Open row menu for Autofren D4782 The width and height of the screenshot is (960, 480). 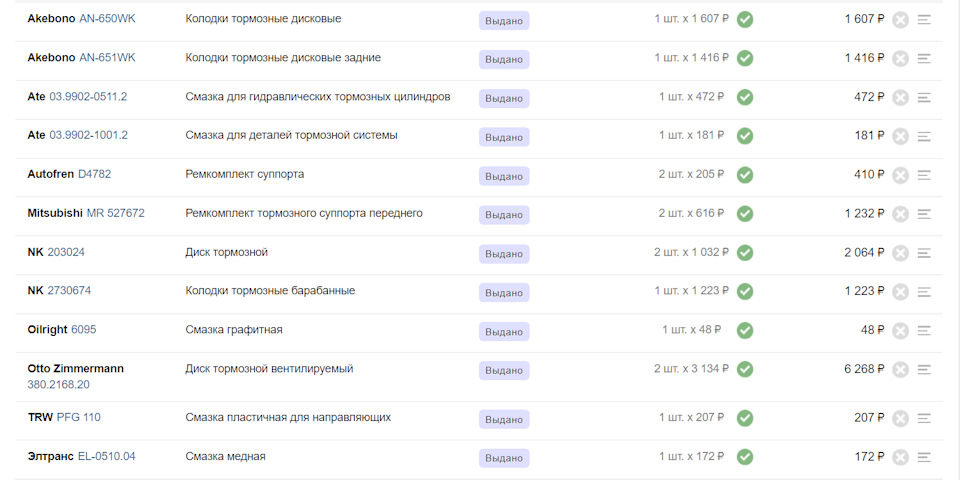[x=924, y=175]
